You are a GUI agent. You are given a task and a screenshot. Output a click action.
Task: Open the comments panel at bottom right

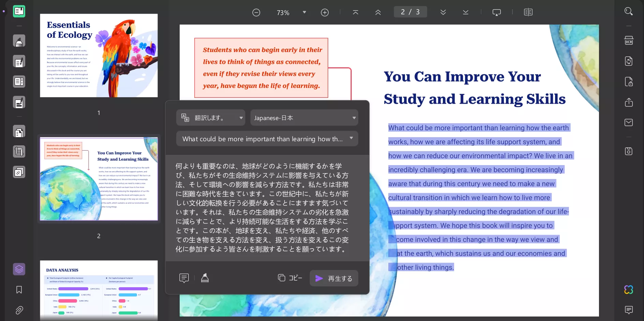629,310
